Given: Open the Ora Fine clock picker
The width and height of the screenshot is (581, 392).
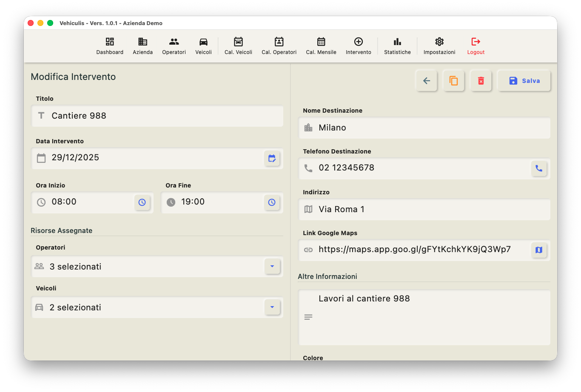Looking at the screenshot, I should [x=272, y=202].
